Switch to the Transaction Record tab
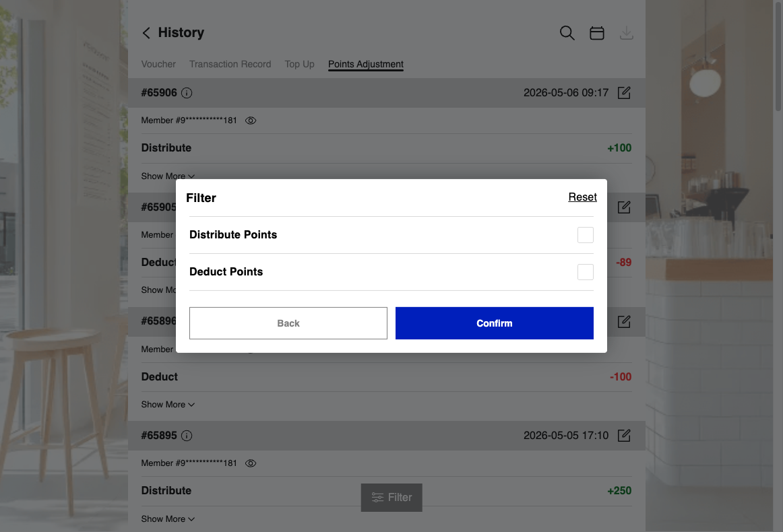 [x=230, y=65]
